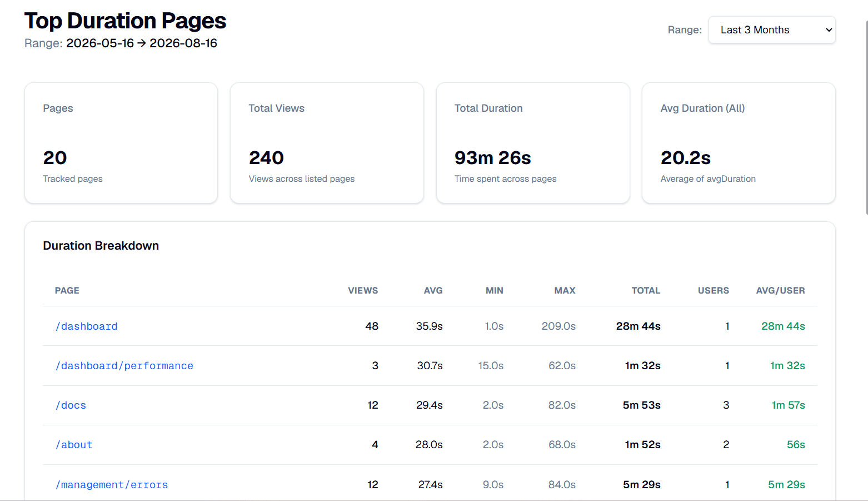Click the bold 5m 29s total value
The height and width of the screenshot is (501, 868).
[x=642, y=485]
